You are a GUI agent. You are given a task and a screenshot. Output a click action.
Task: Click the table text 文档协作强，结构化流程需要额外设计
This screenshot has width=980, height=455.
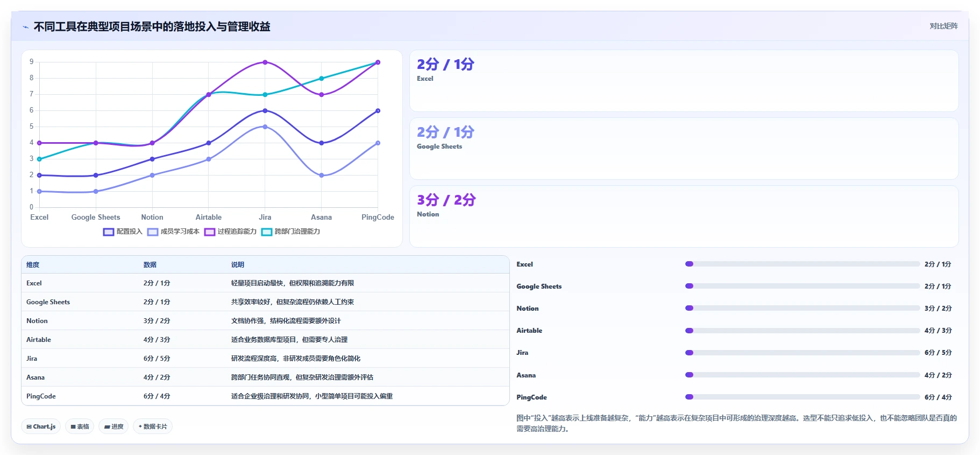tap(286, 321)
